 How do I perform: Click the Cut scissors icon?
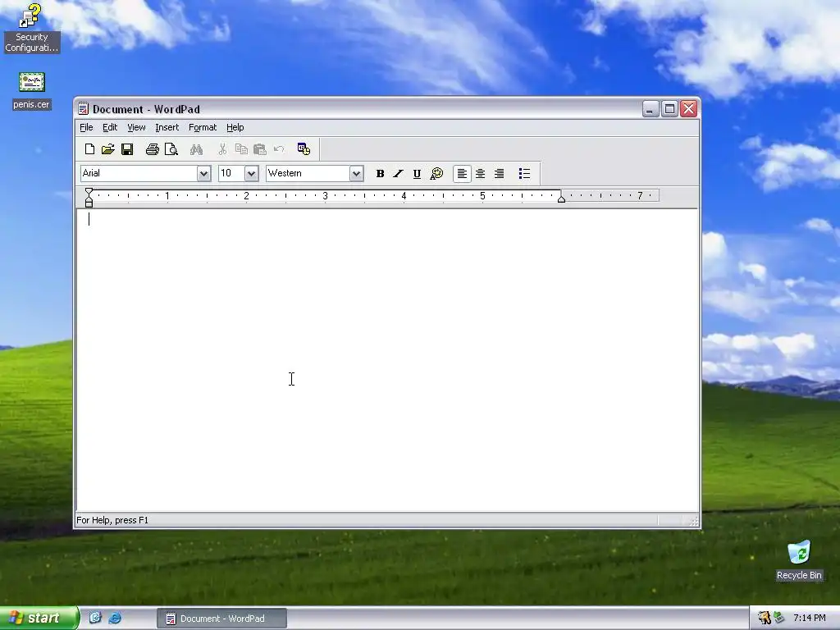[222, 149]
